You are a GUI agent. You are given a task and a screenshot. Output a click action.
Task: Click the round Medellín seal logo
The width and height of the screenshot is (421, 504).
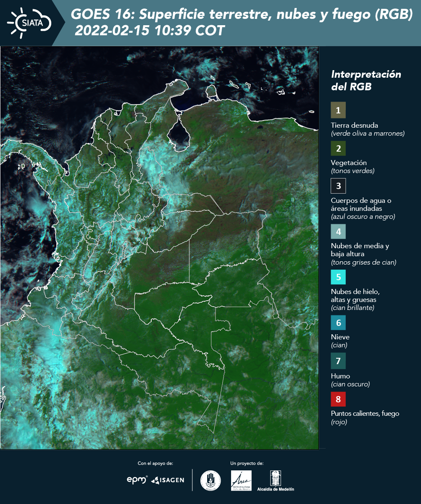point(211,480)
